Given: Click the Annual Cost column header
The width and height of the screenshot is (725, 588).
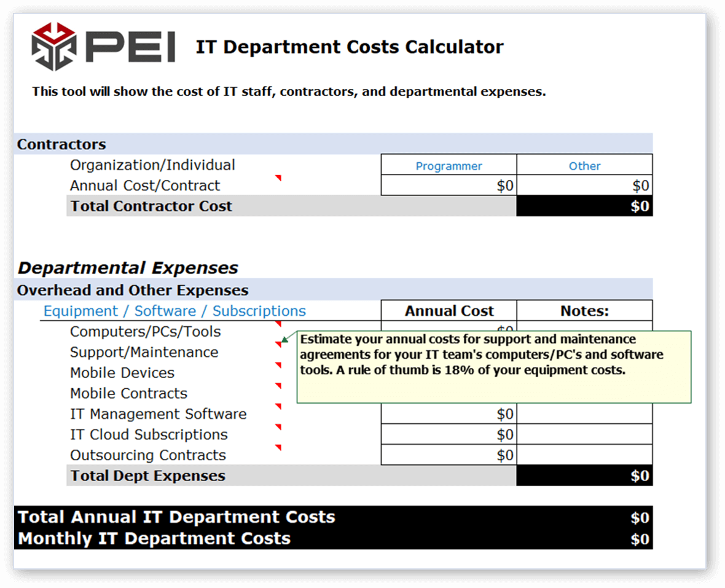Looking at the screenshot, I should coord(449,311).
